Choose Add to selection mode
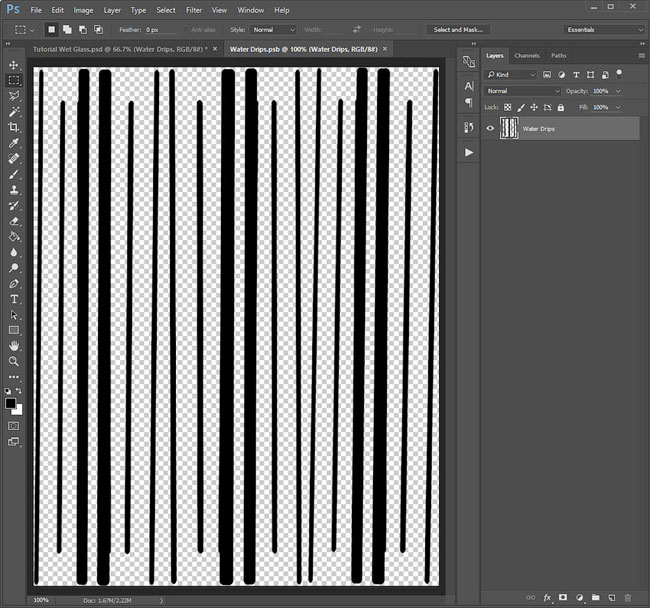Screen dimensions: 650x608 pos(67,29)
